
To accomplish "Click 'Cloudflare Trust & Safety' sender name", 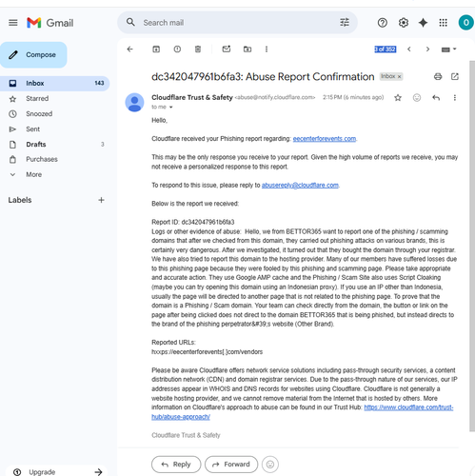I will [192, 97].
